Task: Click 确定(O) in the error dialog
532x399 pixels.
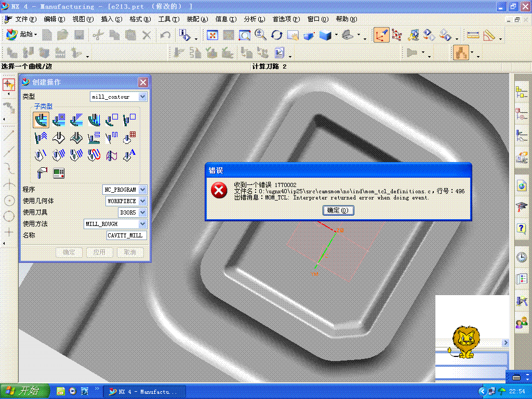Action: (338, 210)
